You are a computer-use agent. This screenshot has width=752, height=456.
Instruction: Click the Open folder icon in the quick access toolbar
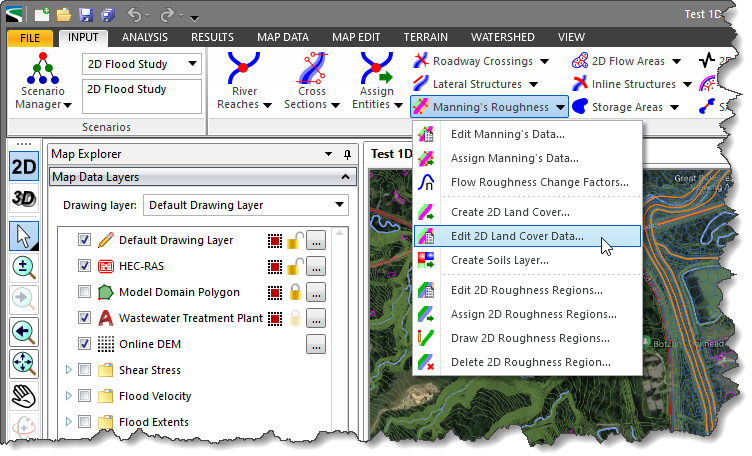click(64, 15)
